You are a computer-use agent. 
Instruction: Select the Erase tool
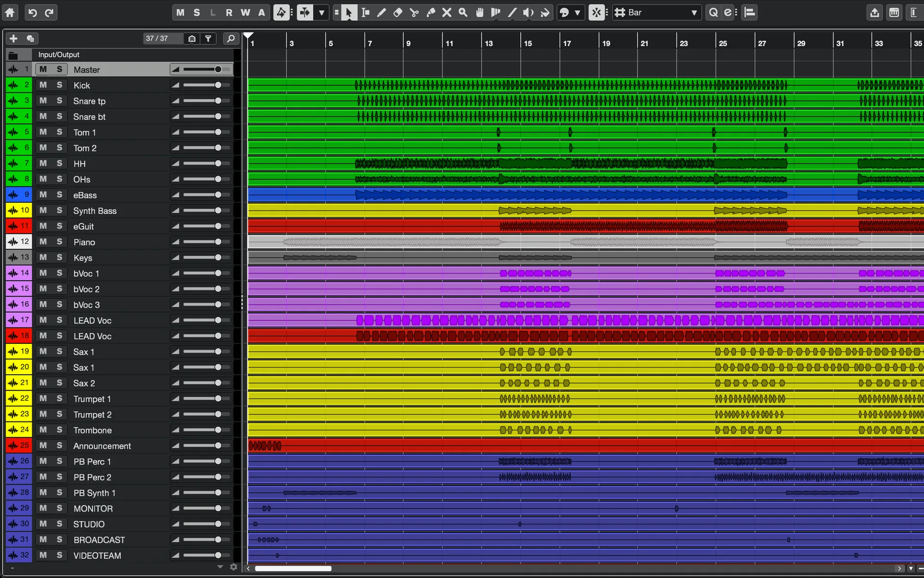click(398, 13)
